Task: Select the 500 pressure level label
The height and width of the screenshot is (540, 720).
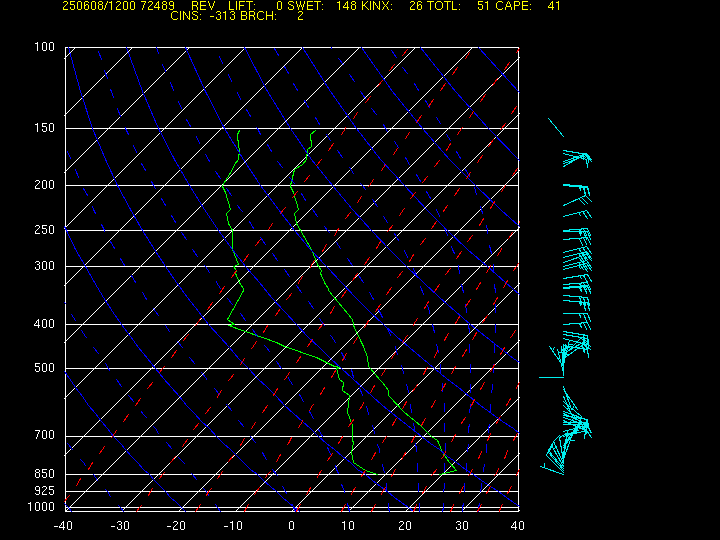Action: click(x=45, y=368)
